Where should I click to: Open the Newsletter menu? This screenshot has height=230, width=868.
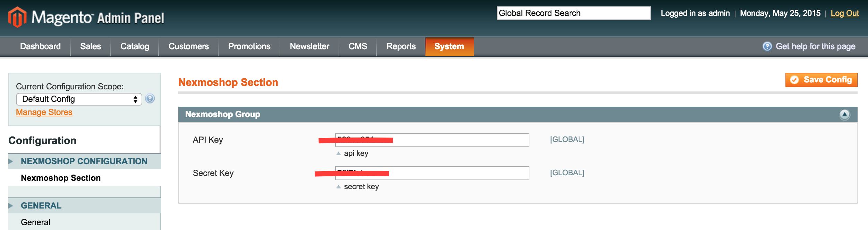pyautogui.click(x=309, y=46)
